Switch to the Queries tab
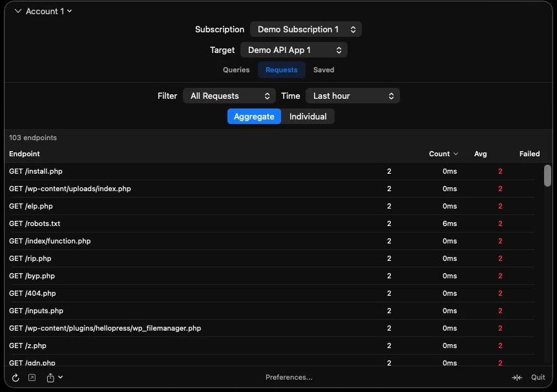 coord(236,70)
